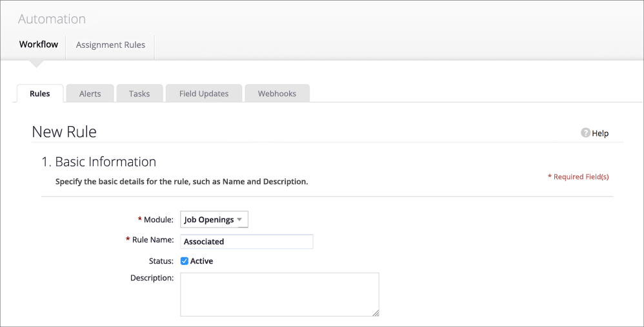Uncheck the Active status checkbox
This screenshot has height=327, width=644.
click(185, 261)
